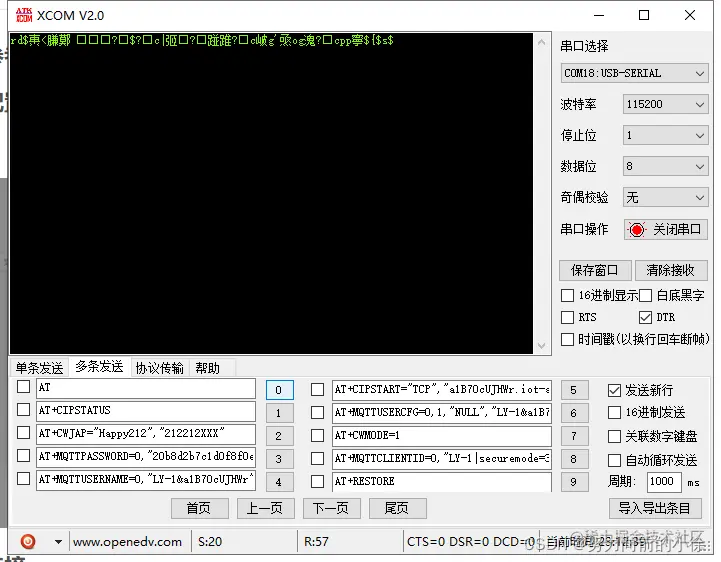Uncheck the 发送新行 send newline checkbox
The height and width of the screenshot is (562, 721).
pyautogui.click(x=614, y=390)
